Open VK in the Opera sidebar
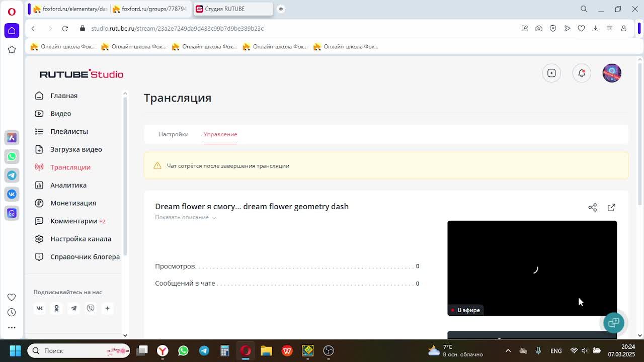 click(x=12, y=194)
